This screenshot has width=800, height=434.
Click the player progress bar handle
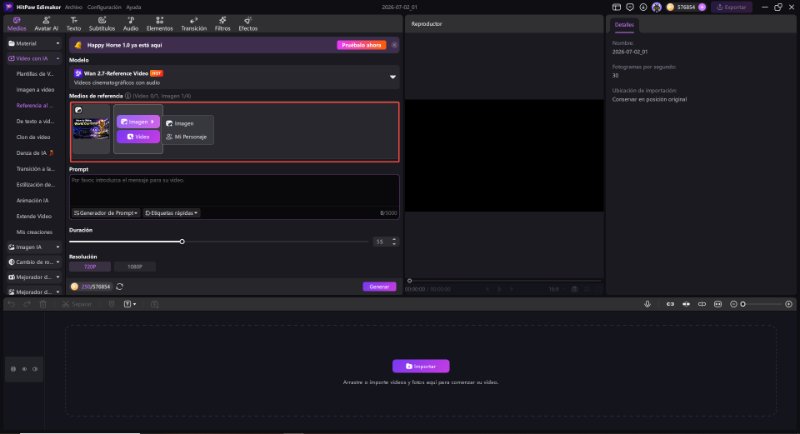(409, 280)
